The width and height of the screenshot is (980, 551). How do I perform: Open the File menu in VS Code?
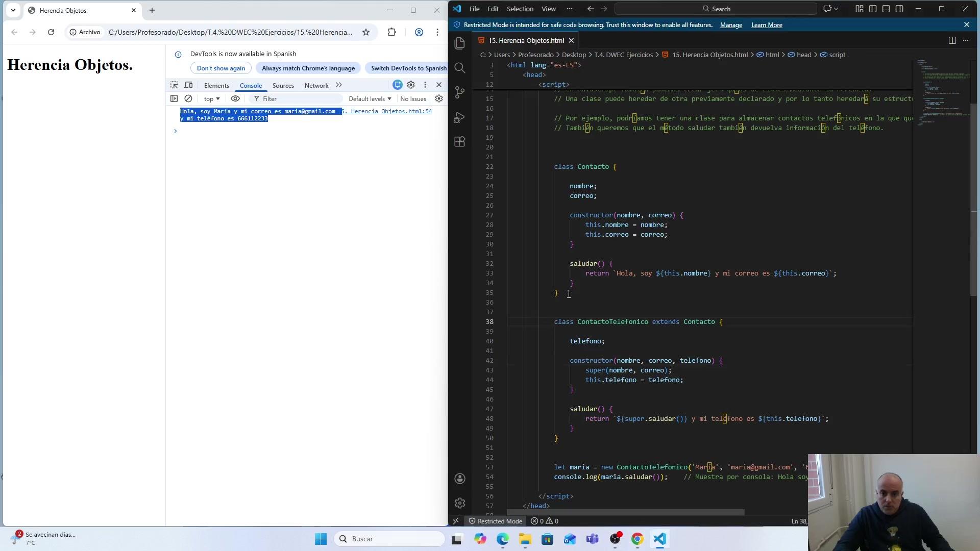[x=474, y=9]
